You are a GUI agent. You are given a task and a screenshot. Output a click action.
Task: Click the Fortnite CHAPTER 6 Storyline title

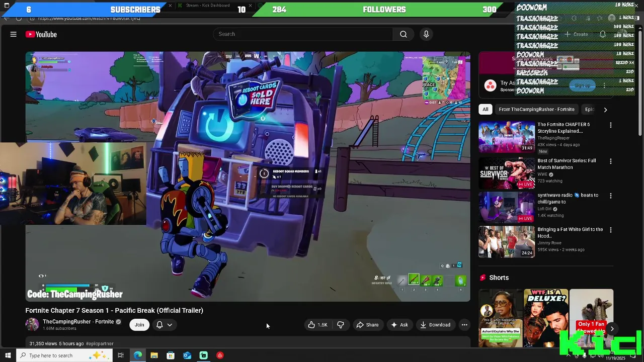click(563, 128)
